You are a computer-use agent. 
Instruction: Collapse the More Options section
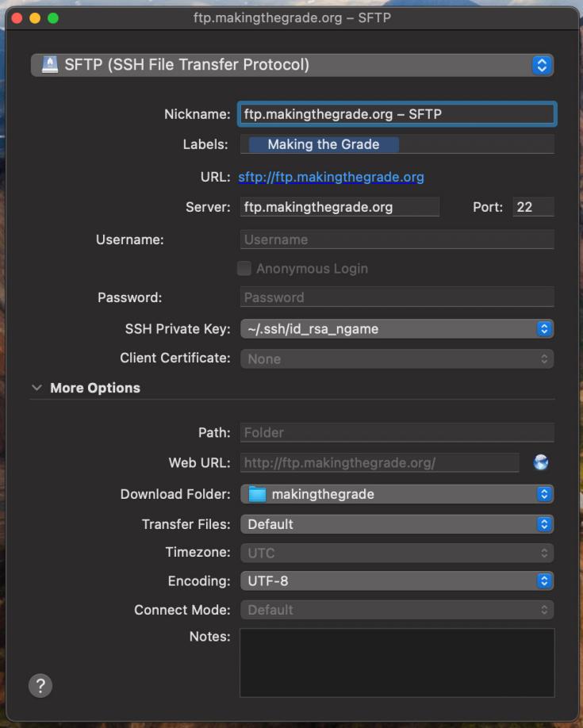click(x=36, y=388)
